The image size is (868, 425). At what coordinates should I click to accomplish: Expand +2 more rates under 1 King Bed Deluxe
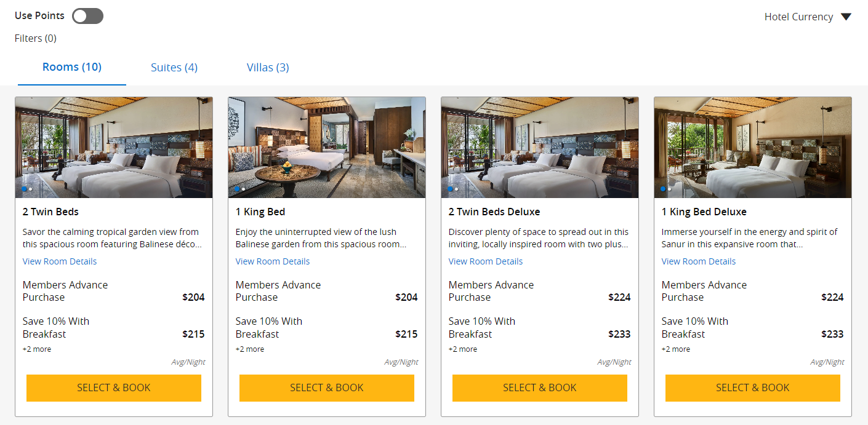coord(675,349)
